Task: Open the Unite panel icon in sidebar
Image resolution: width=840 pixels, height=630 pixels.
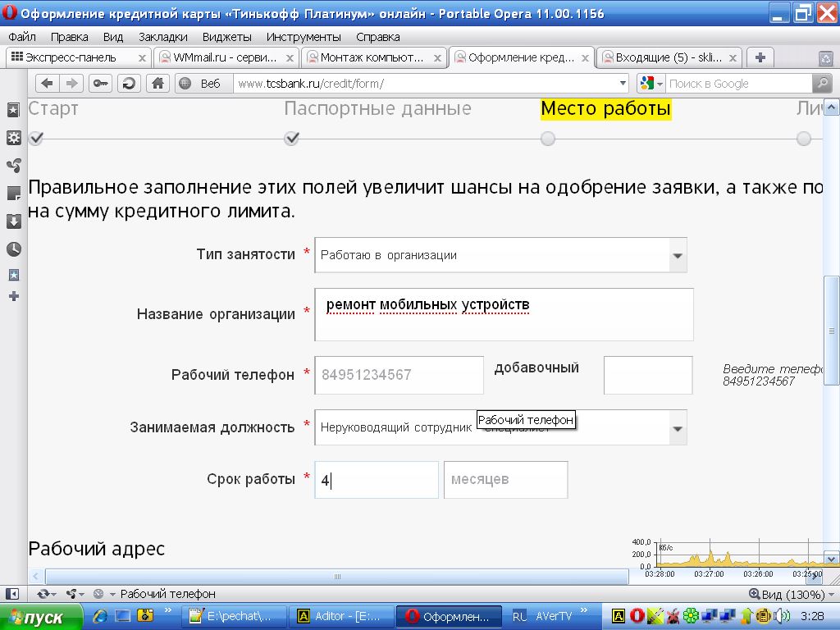Action: click(13, 166)
